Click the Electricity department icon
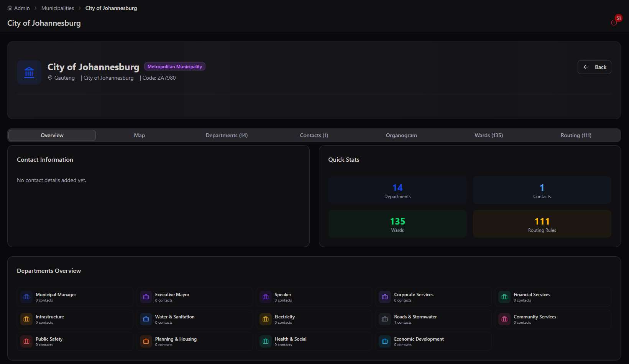The height and width of the screenshot is (364, 629). point(266,319)
